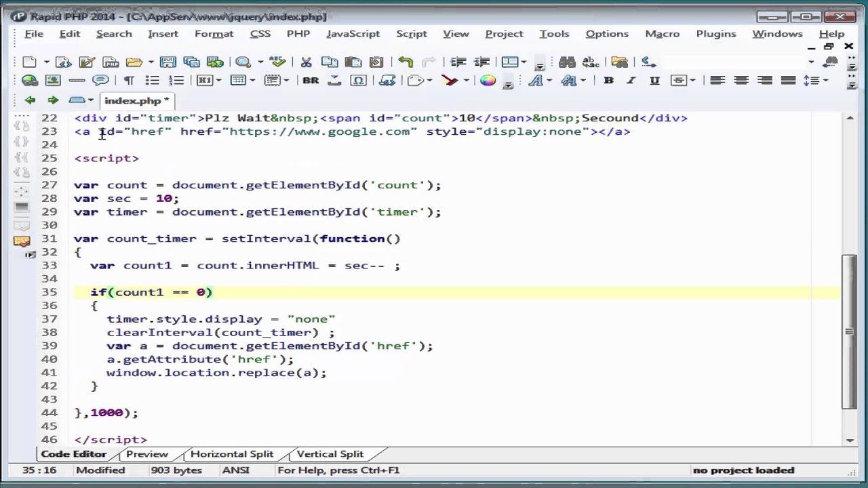Center align text
This screenshot has height=488, width=868.
tap(741, 81)
